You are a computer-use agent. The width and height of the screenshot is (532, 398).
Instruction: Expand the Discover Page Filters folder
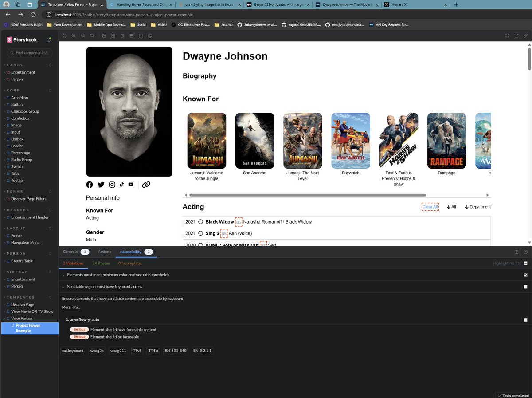pos(29,199)
